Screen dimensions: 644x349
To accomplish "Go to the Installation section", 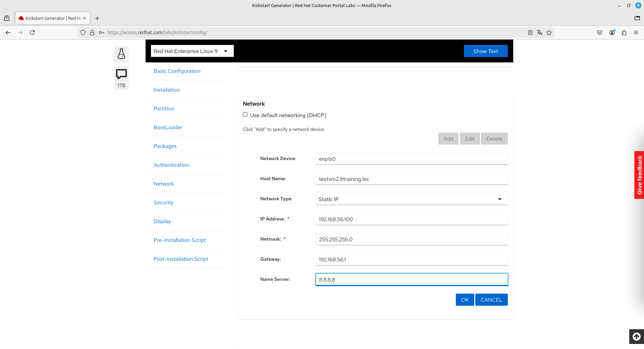I will coord(167,90).
